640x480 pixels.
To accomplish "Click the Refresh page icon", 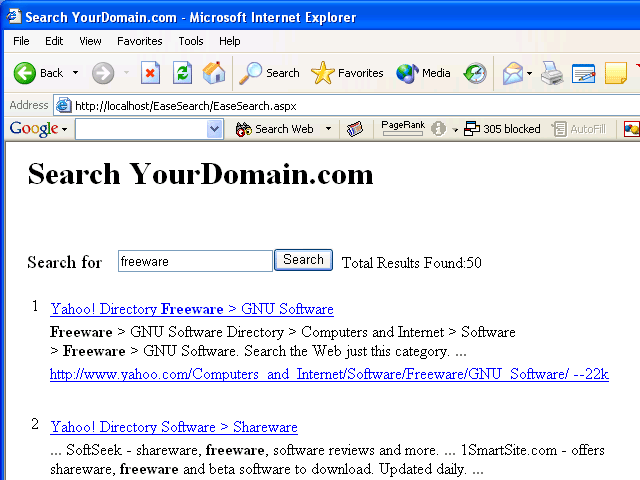I will [182, 73].
